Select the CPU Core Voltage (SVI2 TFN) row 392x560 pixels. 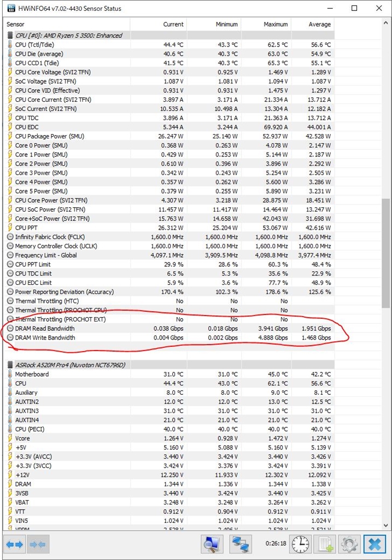tap(169, 72)
